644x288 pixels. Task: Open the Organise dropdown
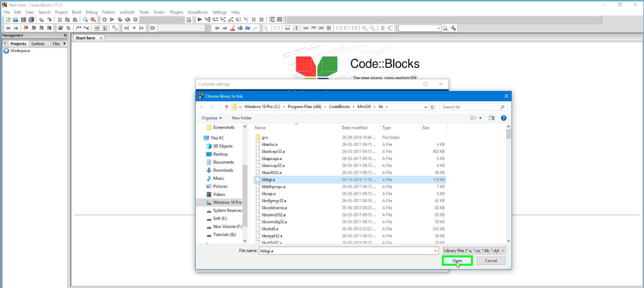(x=212, y=118)
